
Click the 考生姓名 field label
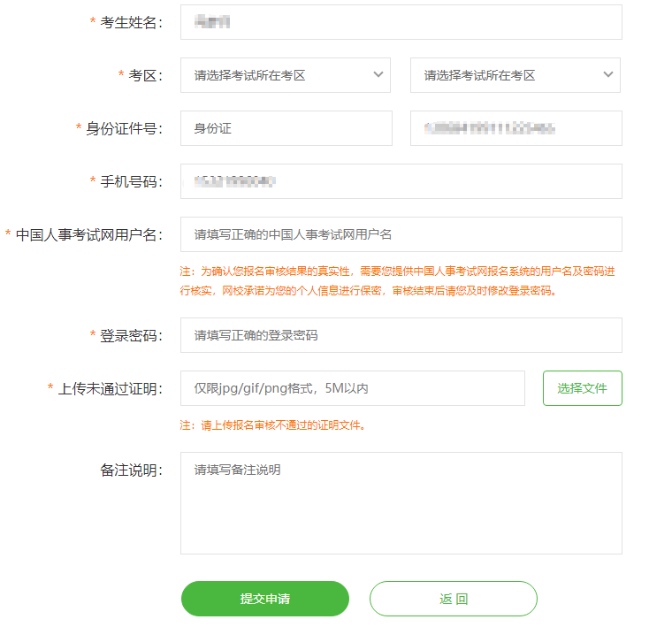tap(131, 22)
